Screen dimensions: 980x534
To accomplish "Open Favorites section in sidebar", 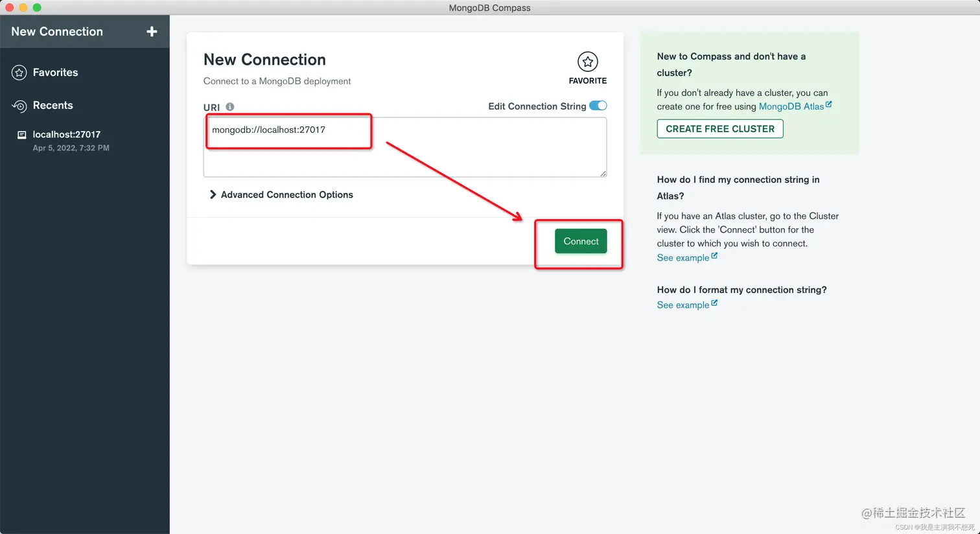I will coord(56,73).
